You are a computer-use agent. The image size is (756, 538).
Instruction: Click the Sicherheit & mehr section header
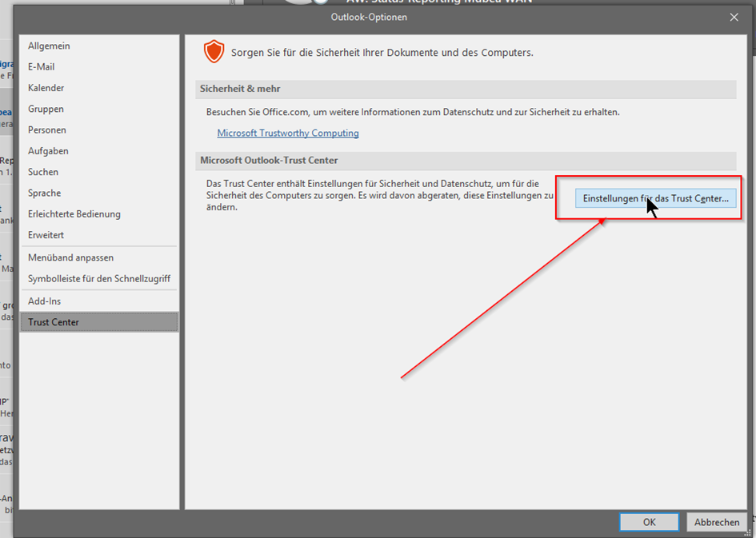[466, 89]
